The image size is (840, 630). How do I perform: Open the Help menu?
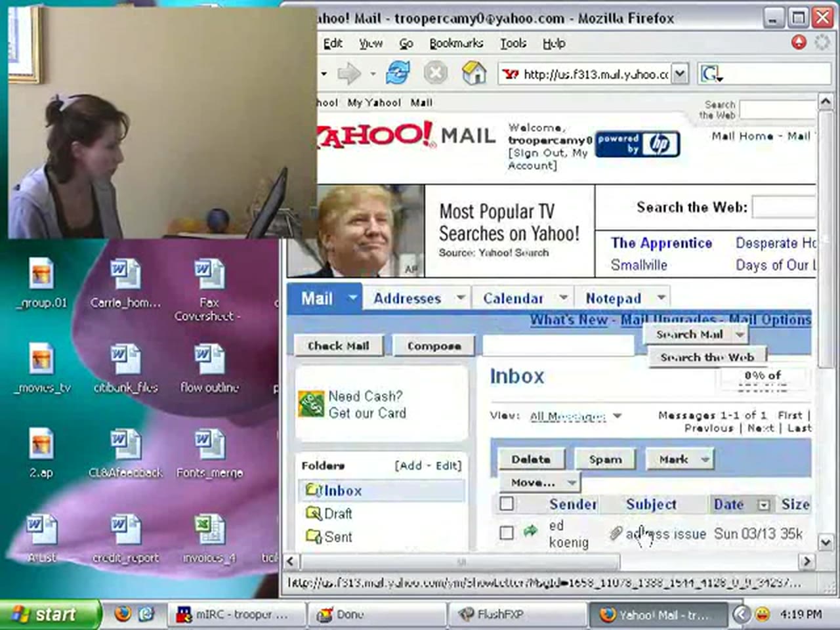tap(554, 43)
